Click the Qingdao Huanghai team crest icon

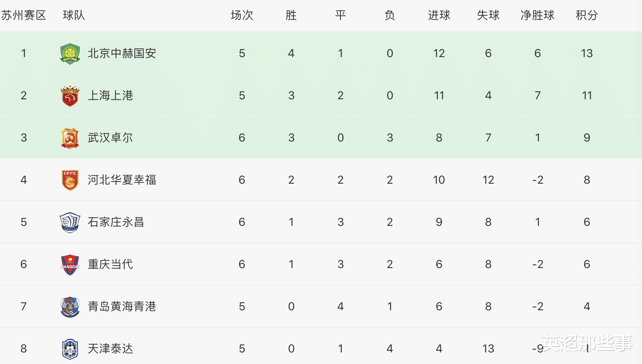pyautogui.click(x=70, y=307)
